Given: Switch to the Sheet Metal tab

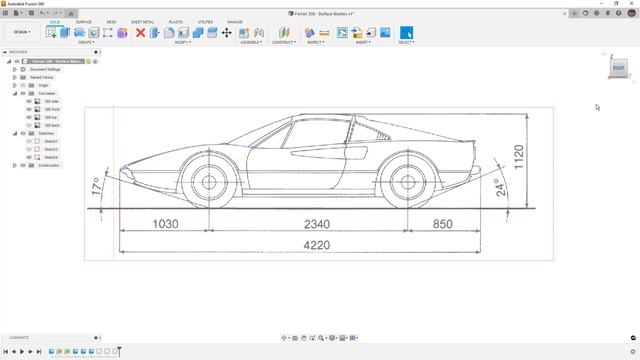Looking at the screenshot, I should click(142, 22).
